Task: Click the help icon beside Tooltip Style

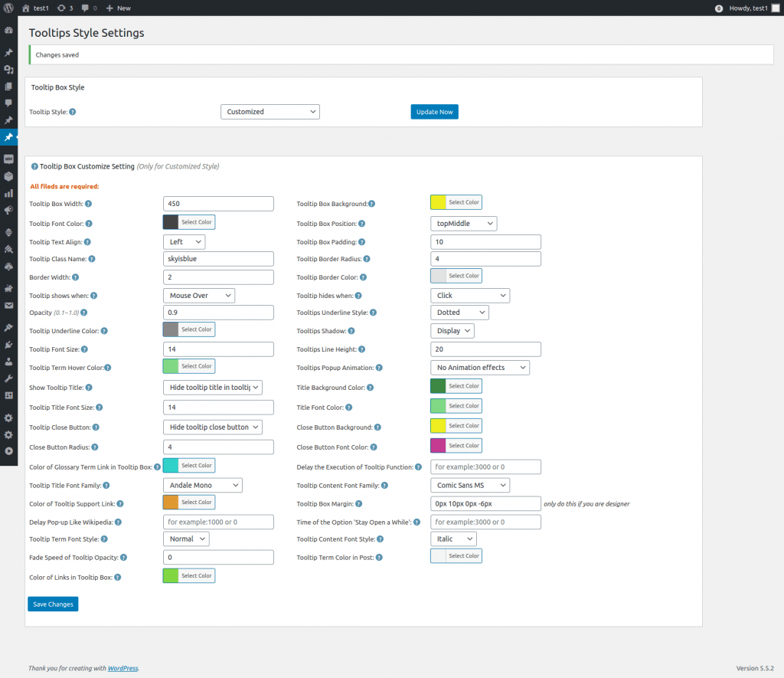Action: pos(73,112)
